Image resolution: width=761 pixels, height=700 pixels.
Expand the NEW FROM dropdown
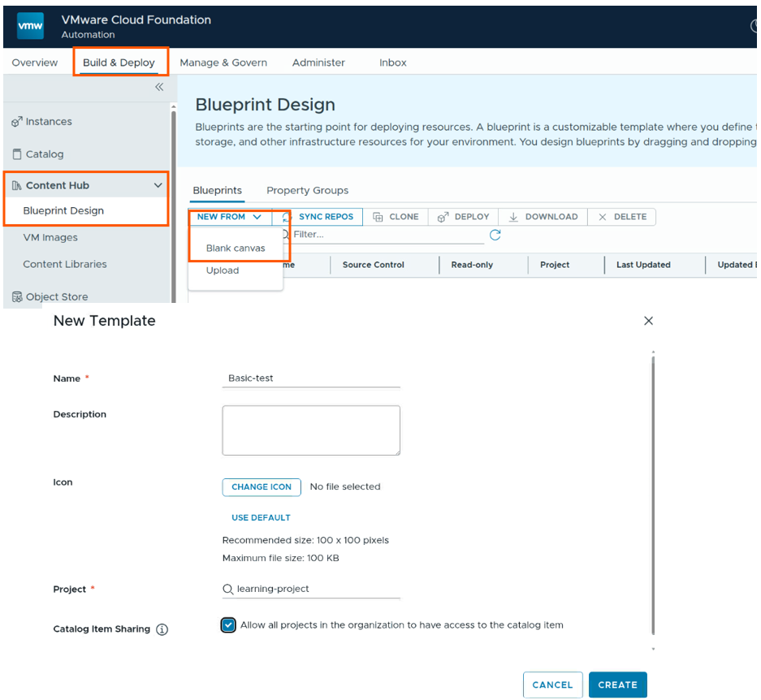point(229,217)
